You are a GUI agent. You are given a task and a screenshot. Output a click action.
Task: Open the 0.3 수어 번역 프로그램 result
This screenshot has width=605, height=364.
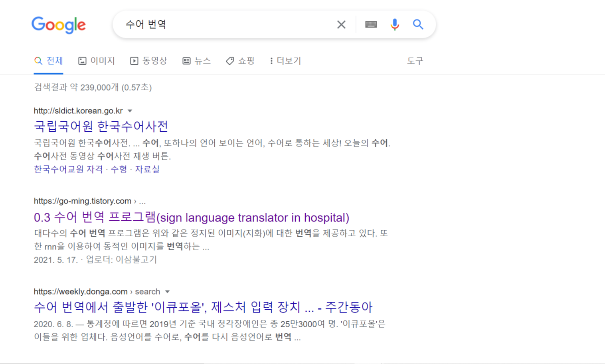pyautogui.click(x=192, y=218)
